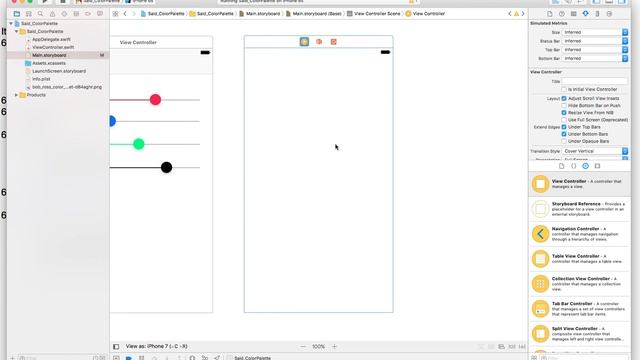Show the Attributes inspector
The width and height of the screenshot is (640, 360).
click(585, 14)
